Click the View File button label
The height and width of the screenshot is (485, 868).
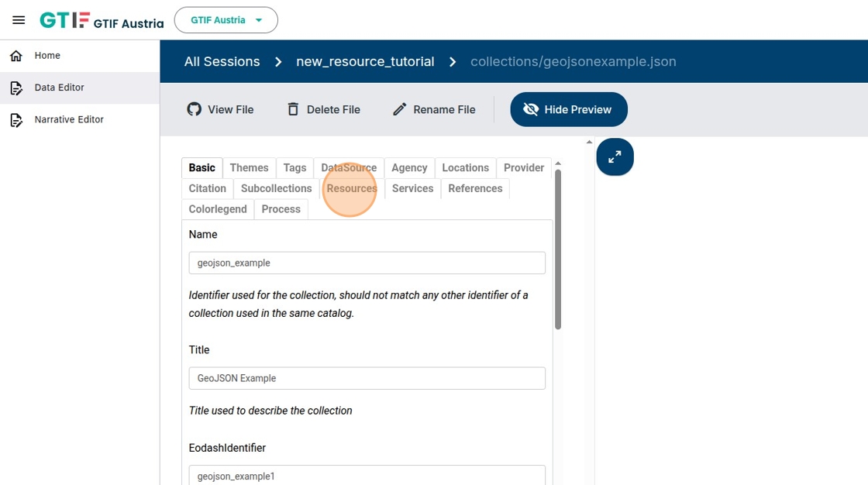231,109
